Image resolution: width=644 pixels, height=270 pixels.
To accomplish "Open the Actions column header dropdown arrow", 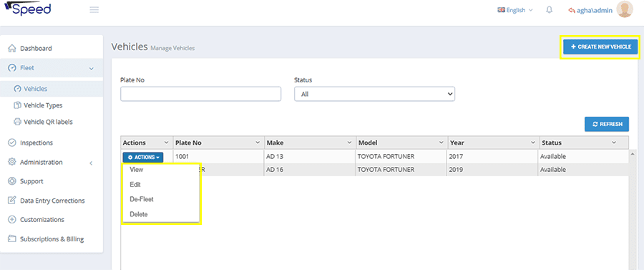I will coord(166,143).
